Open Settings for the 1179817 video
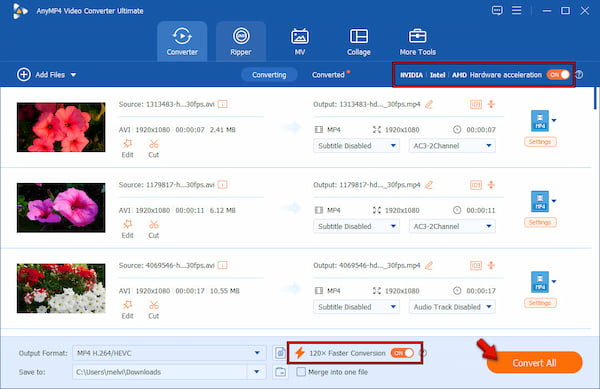Viewport: 600px width, 389px height. (x=540, y=223)
